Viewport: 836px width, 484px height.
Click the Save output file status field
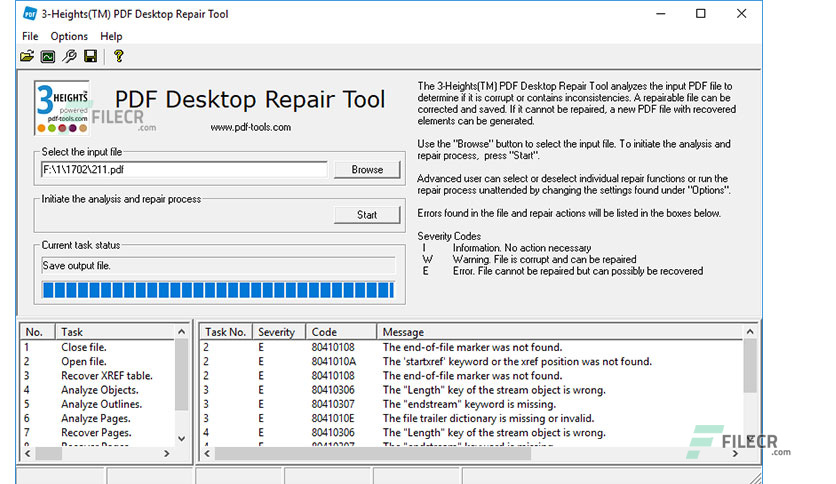219,265
